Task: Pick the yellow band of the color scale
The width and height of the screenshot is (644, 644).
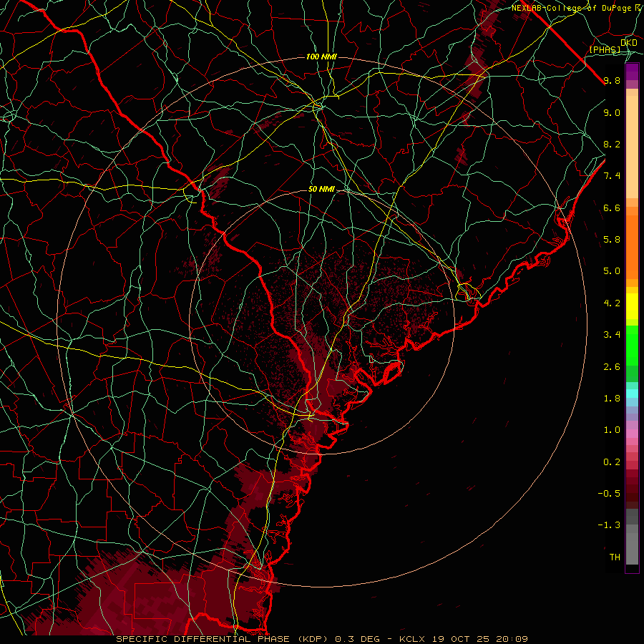Action: [632, 306]
